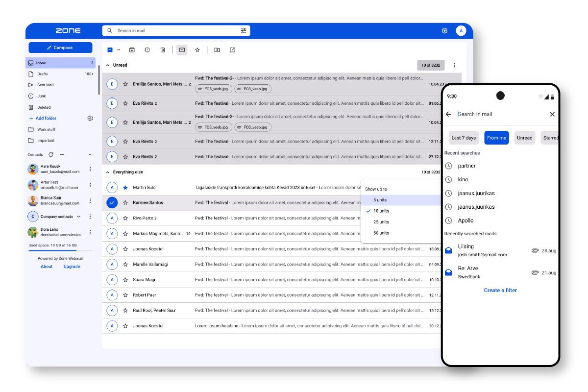
Task: Open settings gear in top header
Action: click(444, 31)
